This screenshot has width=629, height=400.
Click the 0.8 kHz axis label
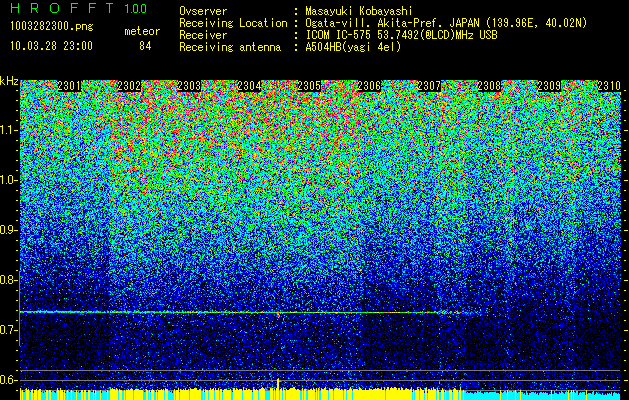[8, 280]
